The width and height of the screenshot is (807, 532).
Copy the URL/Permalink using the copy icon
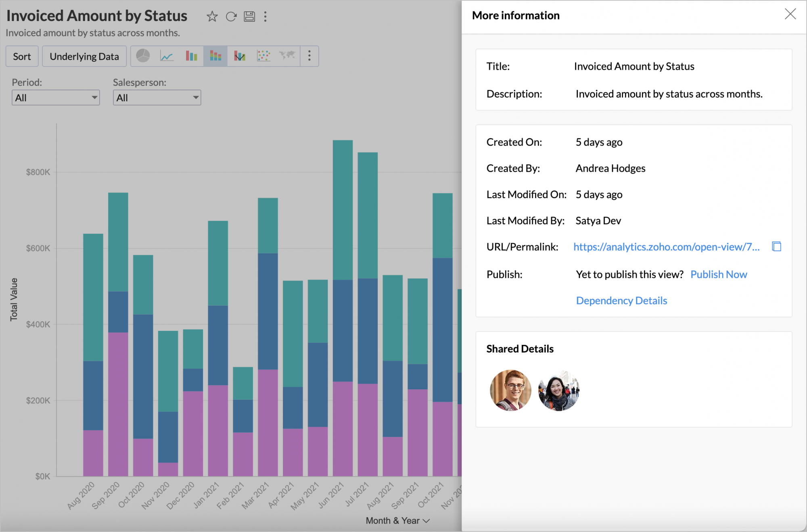(776, 246)
